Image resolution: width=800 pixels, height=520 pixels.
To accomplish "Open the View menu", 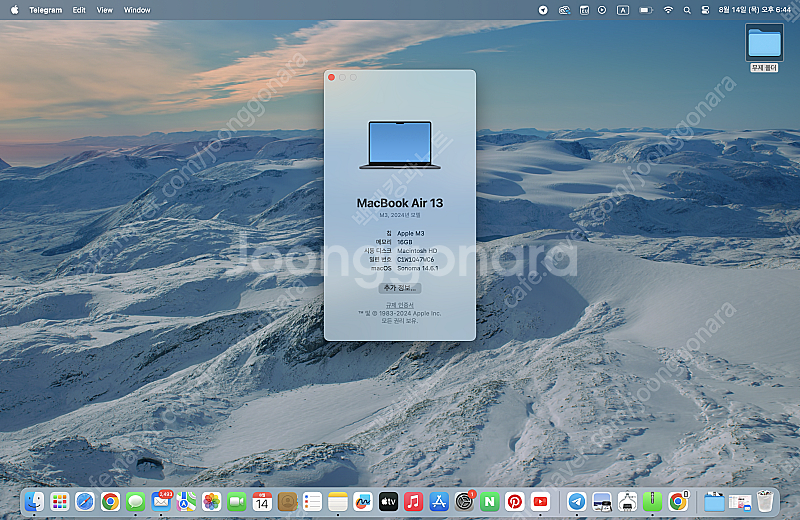I will (105, 10).
